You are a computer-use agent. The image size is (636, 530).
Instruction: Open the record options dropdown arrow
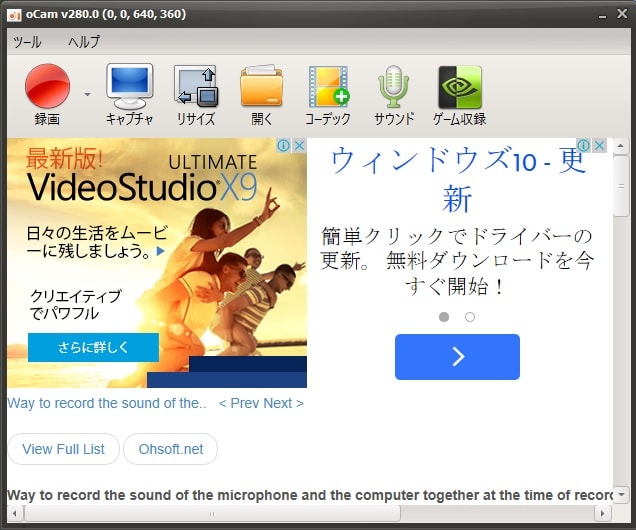[88, 94]
